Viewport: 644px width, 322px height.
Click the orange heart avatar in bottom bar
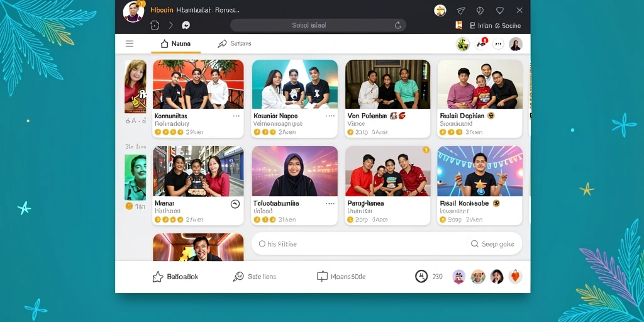[x=516, y=277]
